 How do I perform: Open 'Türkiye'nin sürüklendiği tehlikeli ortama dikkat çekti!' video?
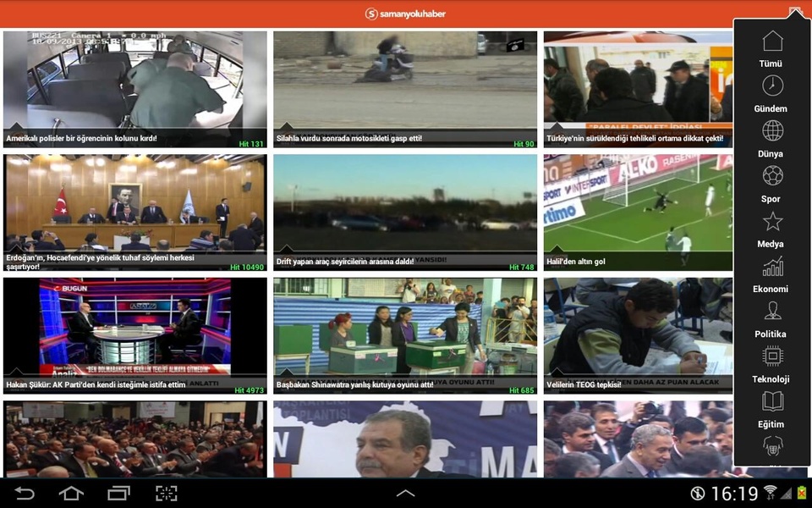[638, 89]
